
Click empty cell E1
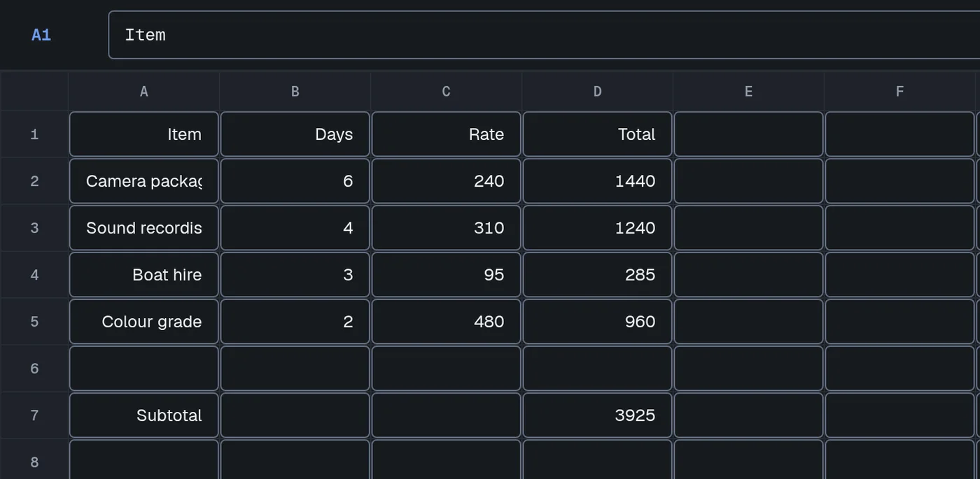tap(749, 134)
